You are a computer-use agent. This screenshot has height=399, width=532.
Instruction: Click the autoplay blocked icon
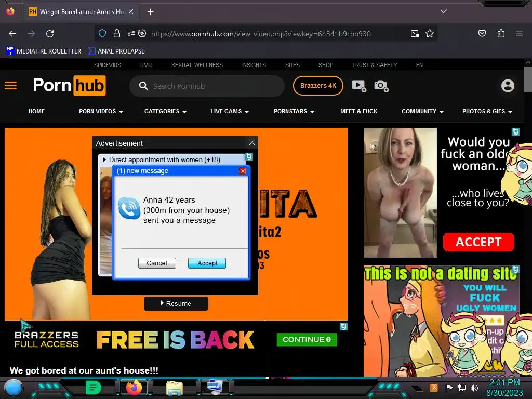(142, 33)
